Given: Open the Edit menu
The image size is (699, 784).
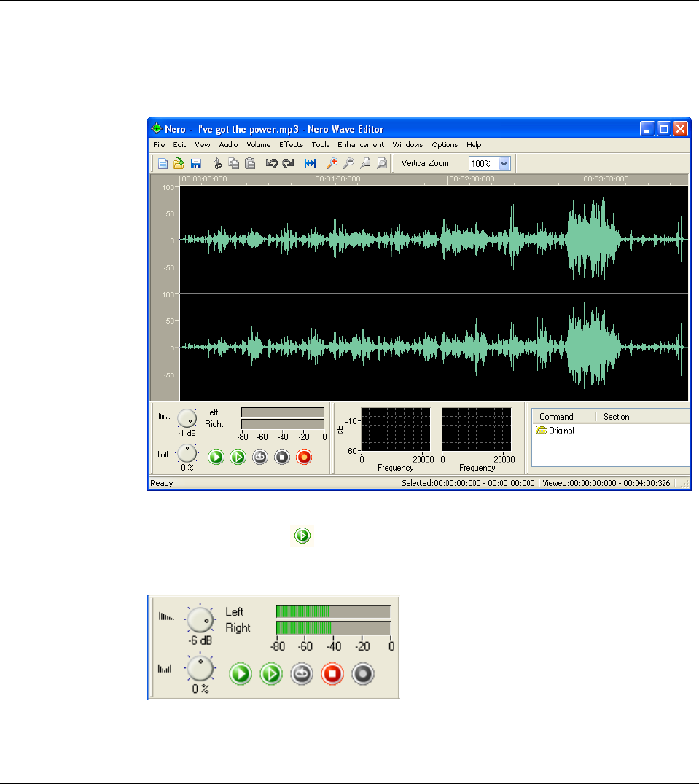Looking at the screenshot, I should click(x=179, y=144).
